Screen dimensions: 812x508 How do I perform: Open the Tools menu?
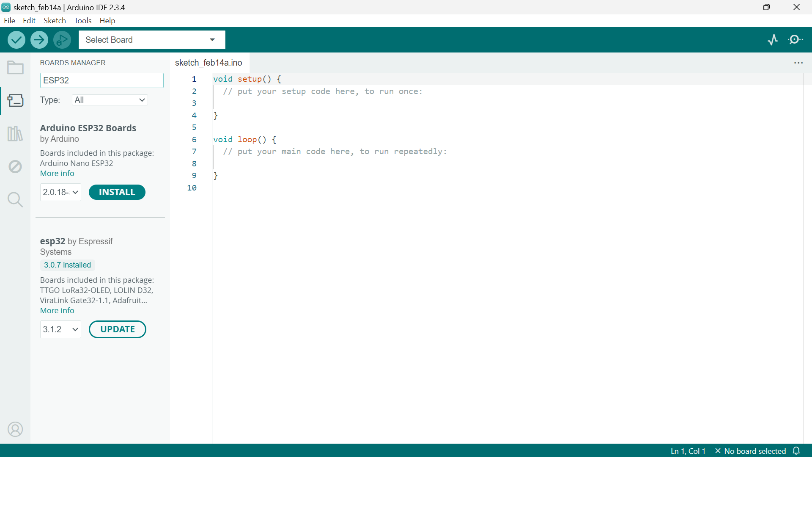[x=82, y=20]
